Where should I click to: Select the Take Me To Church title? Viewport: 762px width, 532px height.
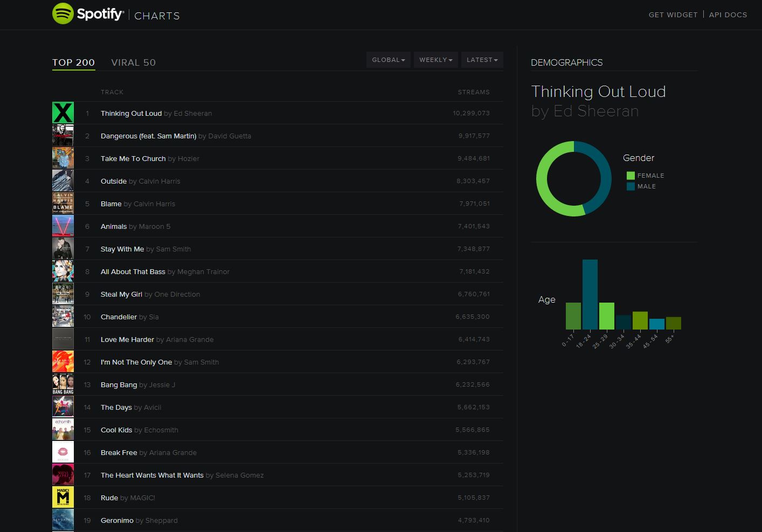[x=133, y=158]
